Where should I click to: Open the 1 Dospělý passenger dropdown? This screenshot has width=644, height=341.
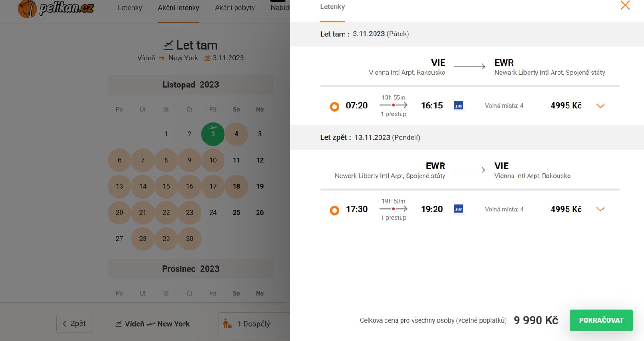point(254,324)
